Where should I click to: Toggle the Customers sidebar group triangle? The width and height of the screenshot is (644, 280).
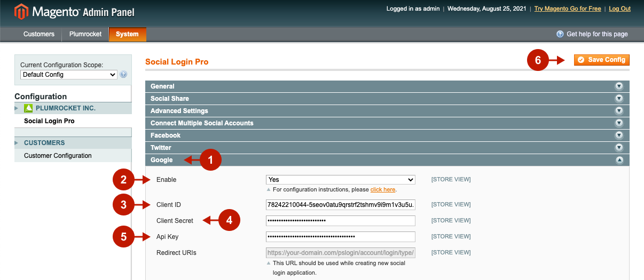click(17, 143)
